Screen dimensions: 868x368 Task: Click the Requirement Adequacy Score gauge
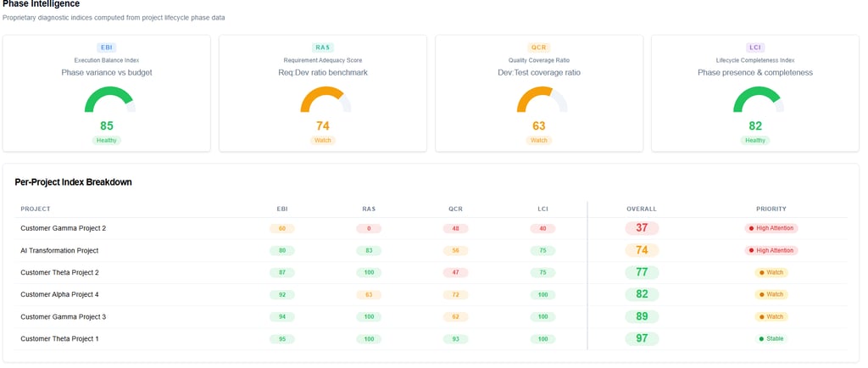point(325,99)
